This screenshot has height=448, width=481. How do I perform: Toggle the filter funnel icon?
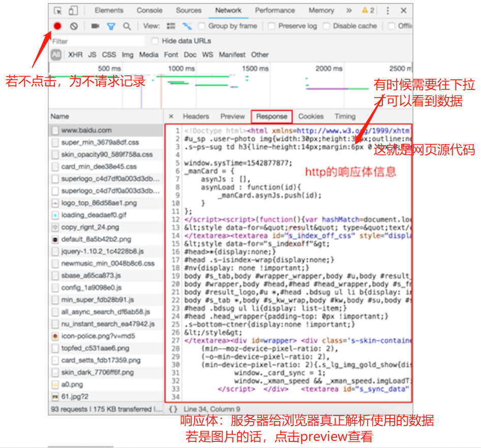click(111, 26)
